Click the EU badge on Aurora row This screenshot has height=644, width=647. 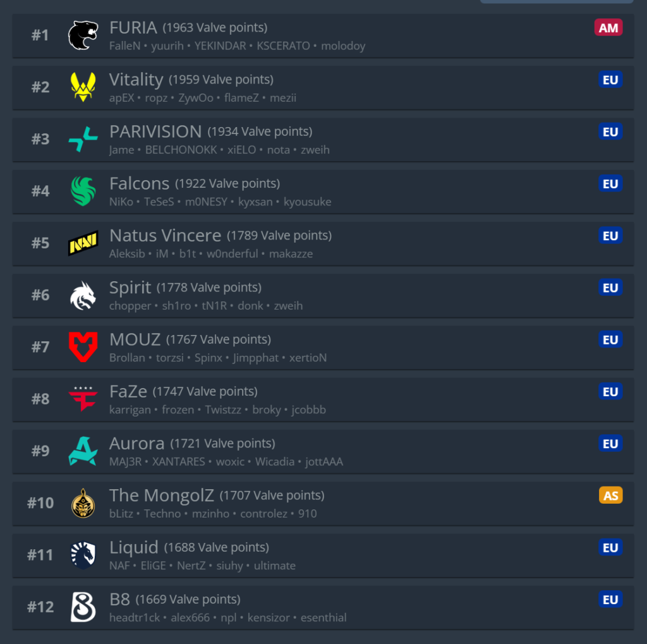click(x=610, y=444)
